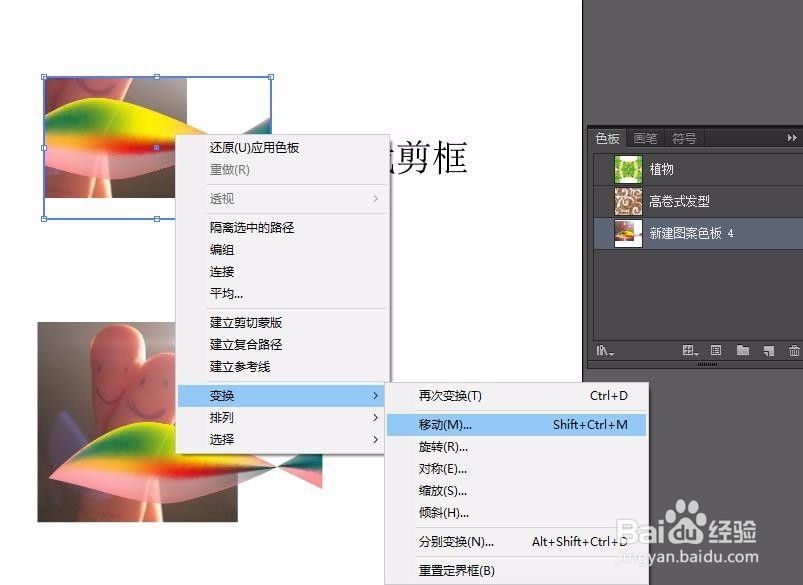Expand the 透视 submenu arrow
This screenshot has height=585, width=803.
375,199
